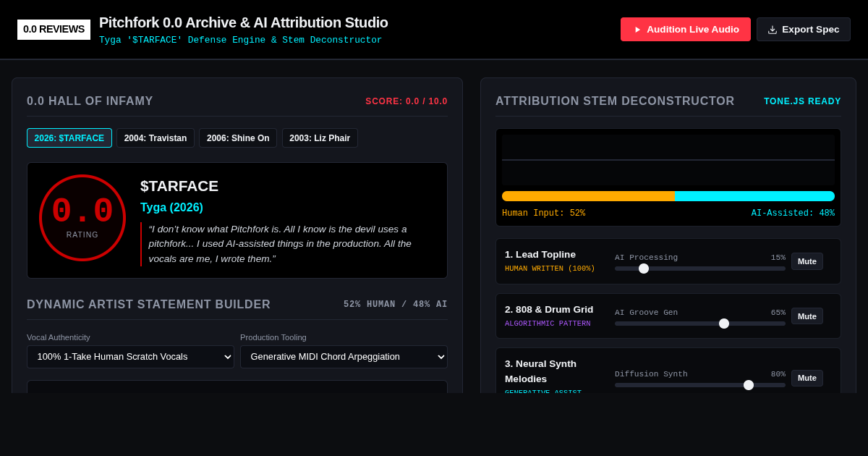Click the waveform visualizer display
The width and height of the screenshot is (868, 456).
point(668,160)
